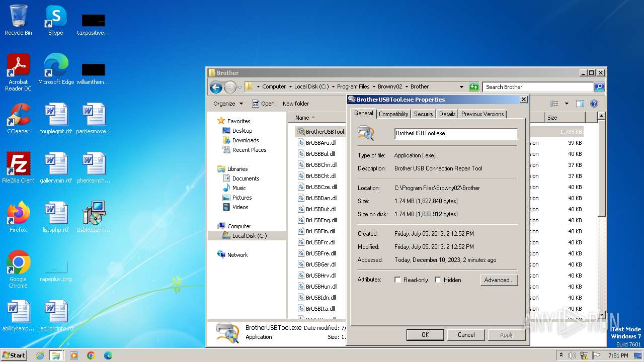Expand Browny02 breadcrumb arrow
Viewport: 644px width, 362px height.
[x=407, y=87]
